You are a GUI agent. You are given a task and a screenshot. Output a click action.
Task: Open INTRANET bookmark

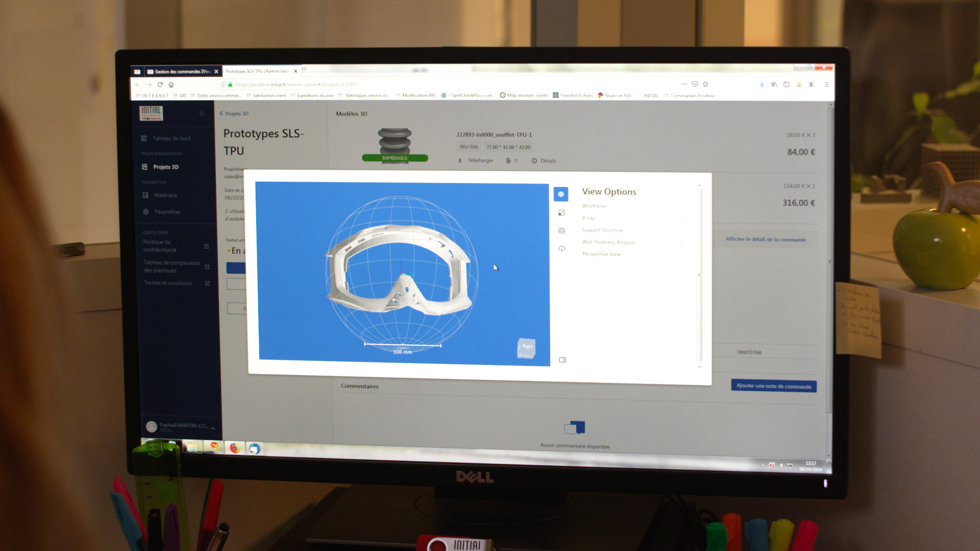[152, 95]
